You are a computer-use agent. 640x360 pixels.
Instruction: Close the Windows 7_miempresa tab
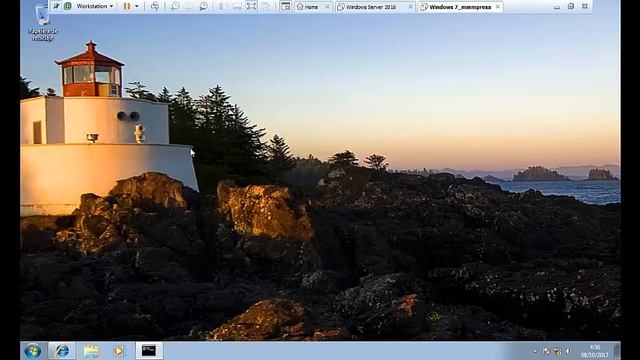pyautogui.click(x=498, y=7)
